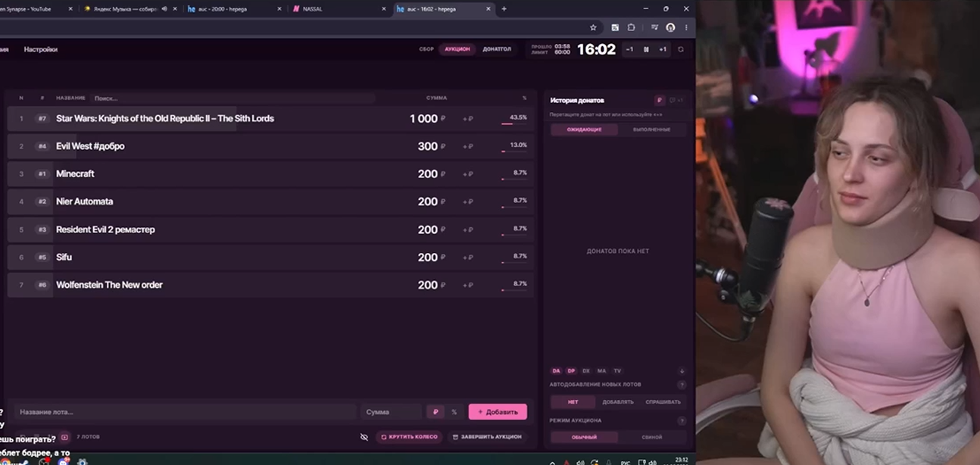Open help for Режим аукциона
980x465 pixels.
click(x=682, y=420)
